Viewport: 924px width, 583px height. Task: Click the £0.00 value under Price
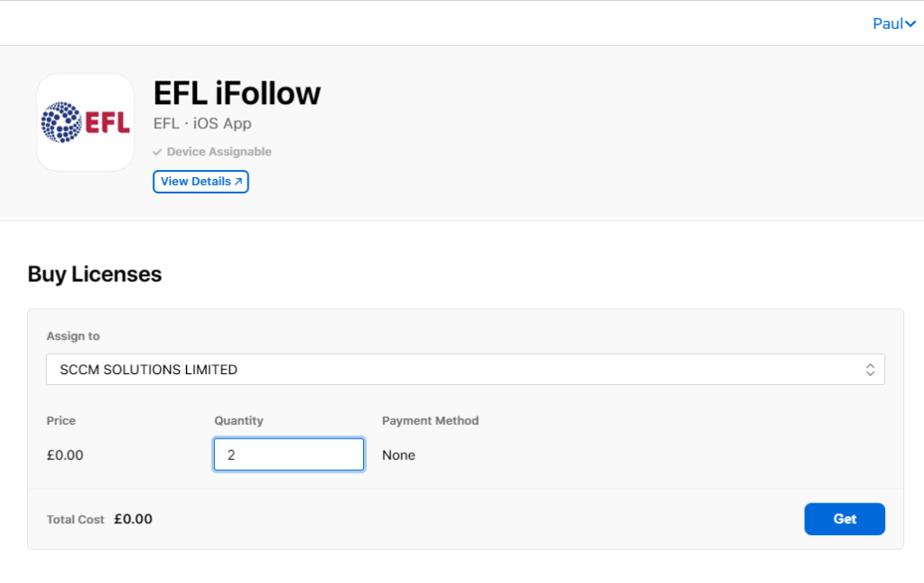65,456
